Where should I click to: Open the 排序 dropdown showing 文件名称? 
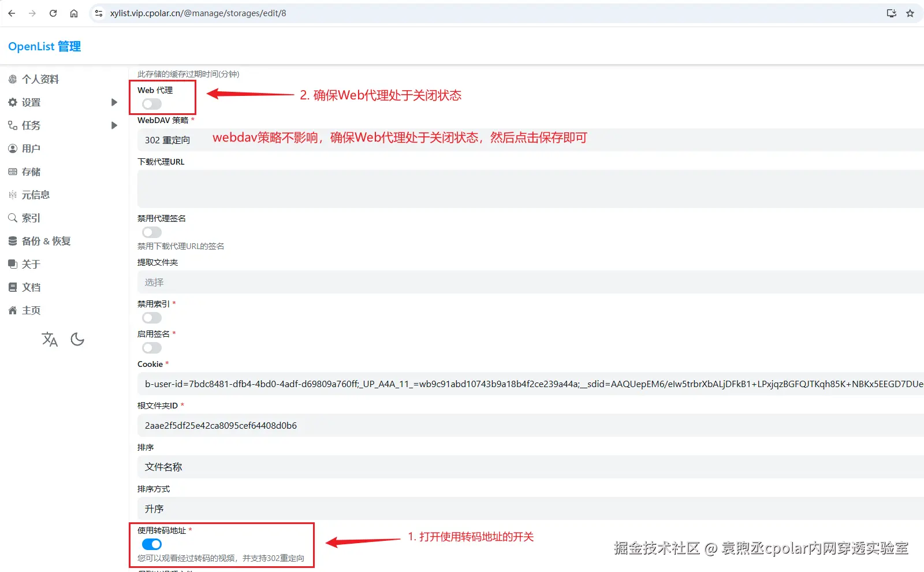tap(531, 467)
